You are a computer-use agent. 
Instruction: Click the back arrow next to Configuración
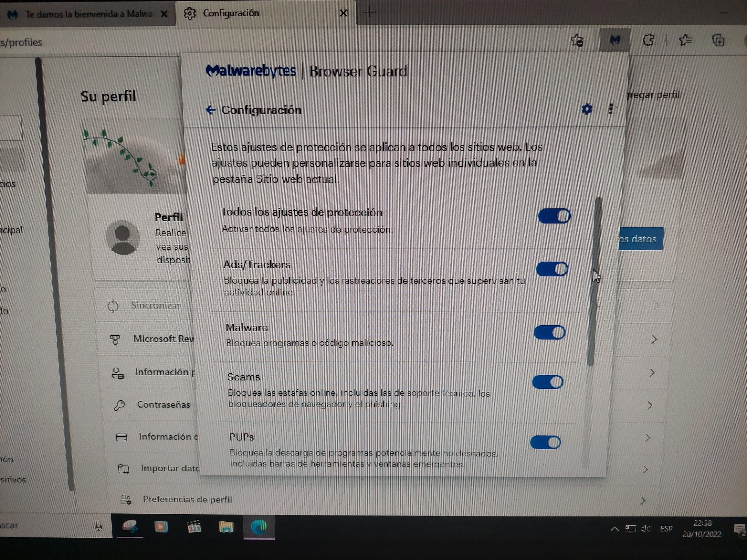[211, 110]
